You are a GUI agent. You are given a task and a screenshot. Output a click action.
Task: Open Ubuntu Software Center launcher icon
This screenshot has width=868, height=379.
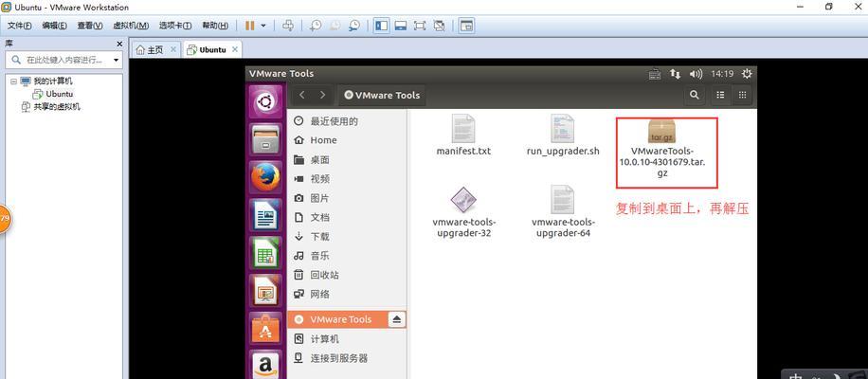266,329
